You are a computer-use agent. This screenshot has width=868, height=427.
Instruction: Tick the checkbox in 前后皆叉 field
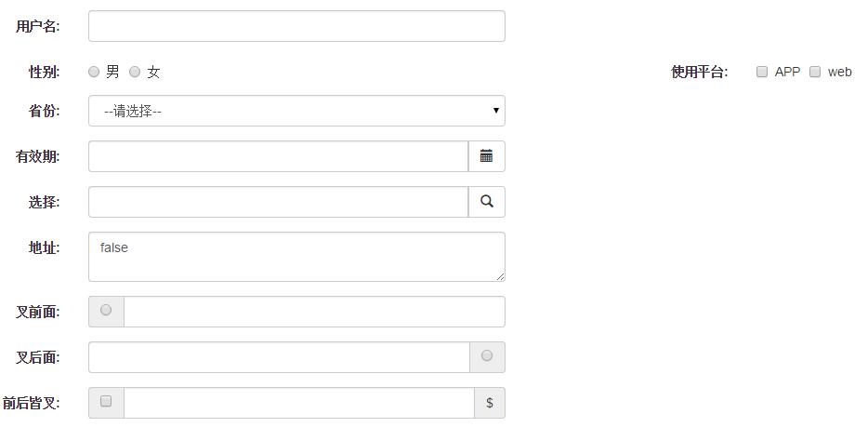tap(106, 401)
